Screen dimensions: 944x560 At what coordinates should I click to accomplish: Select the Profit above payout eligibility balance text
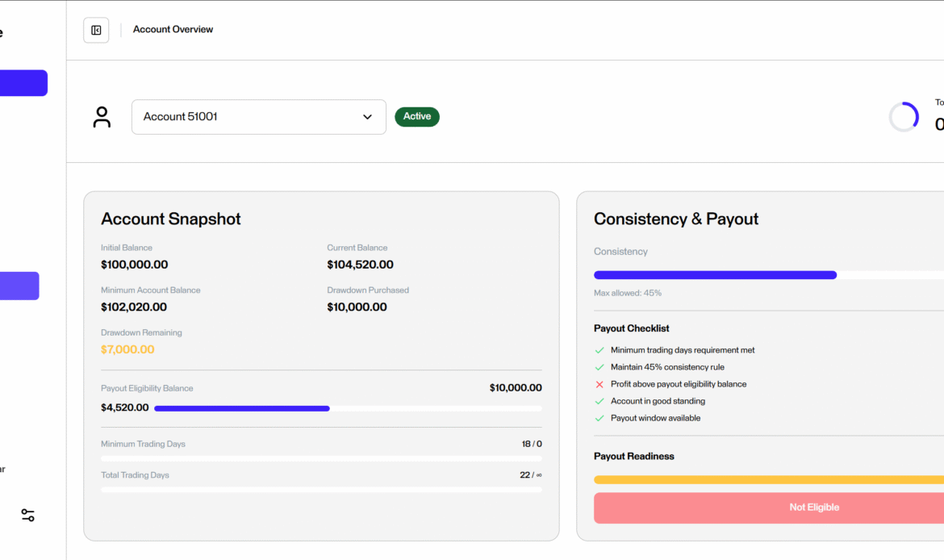678,384
